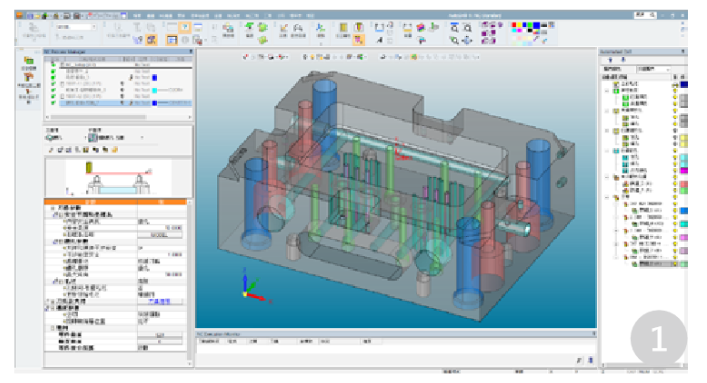Click the zoom window magnifier icon in ribbon
707x383 pixels.
coord(454,28)
